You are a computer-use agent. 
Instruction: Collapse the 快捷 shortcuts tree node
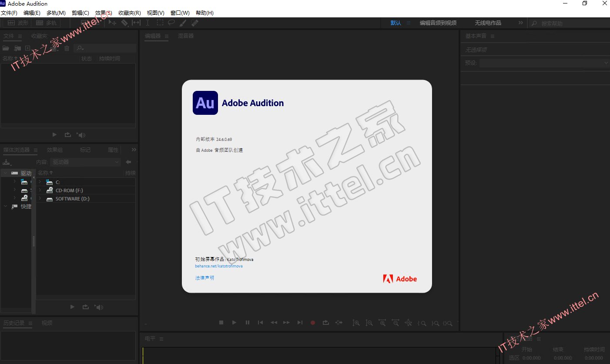pyautogui.click(x=5, y=206)
